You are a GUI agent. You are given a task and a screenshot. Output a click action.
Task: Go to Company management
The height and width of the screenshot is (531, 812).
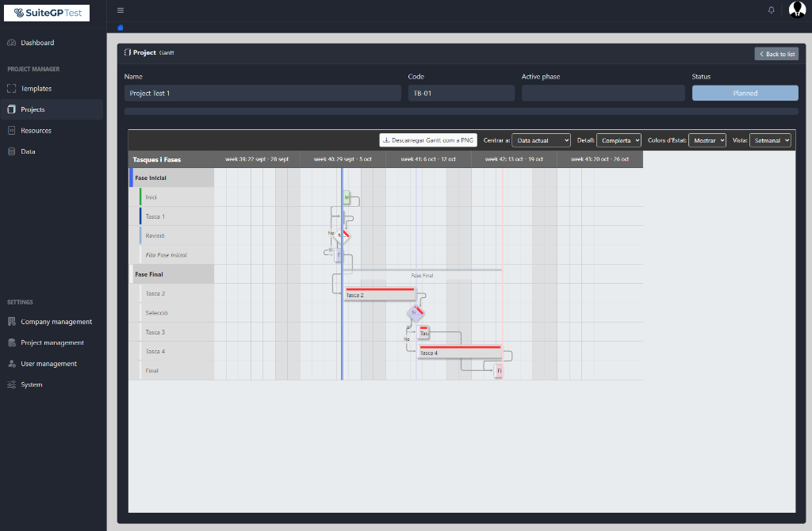pos(56,322)
